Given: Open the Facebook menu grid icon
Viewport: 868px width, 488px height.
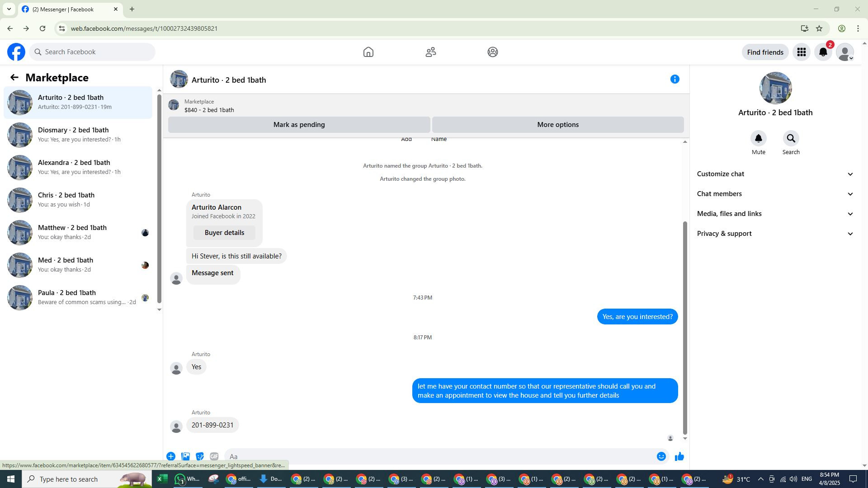Looking at the screenshot, I should [x=801, y=52].
